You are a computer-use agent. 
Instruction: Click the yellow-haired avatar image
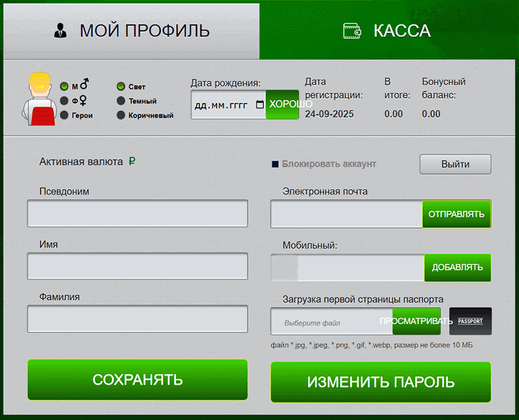tap(41, 99)
